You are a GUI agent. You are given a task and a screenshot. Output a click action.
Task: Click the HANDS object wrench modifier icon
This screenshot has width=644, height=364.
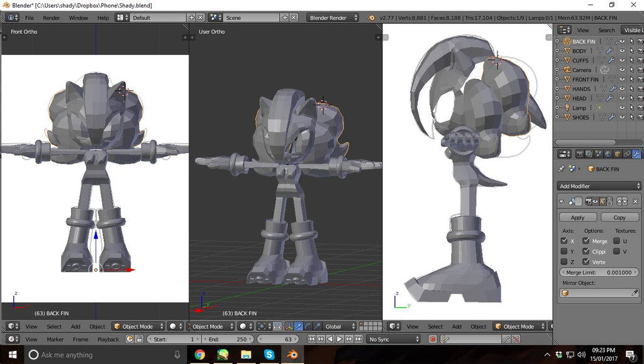point(613,89)
